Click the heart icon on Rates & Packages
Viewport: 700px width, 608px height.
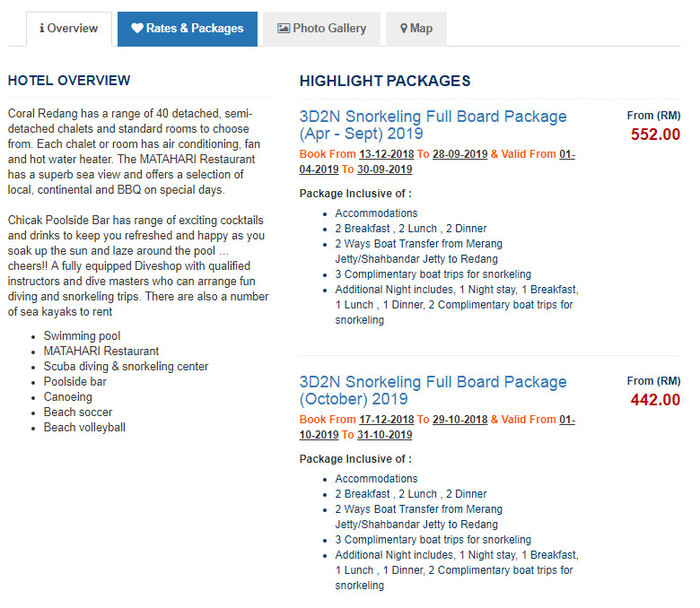(137, 29)
